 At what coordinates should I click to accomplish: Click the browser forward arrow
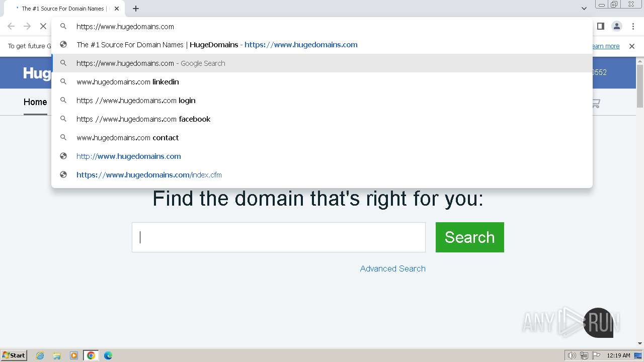27,26
